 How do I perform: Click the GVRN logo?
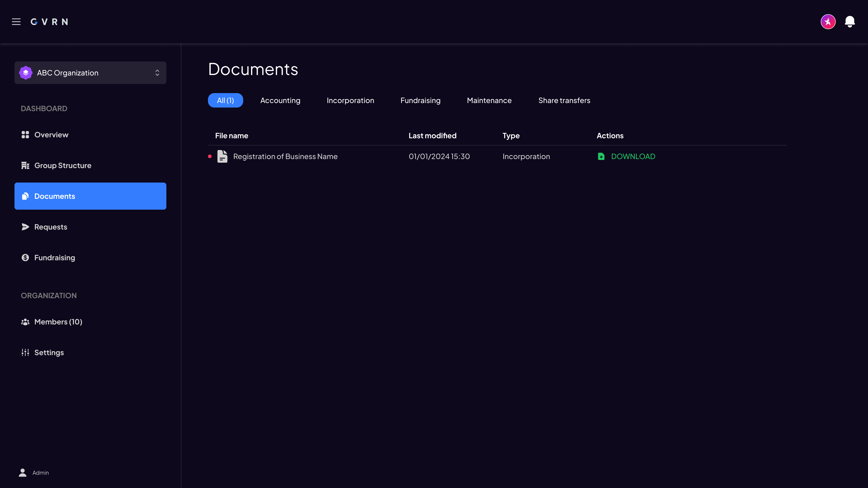[x=49, y=22]
